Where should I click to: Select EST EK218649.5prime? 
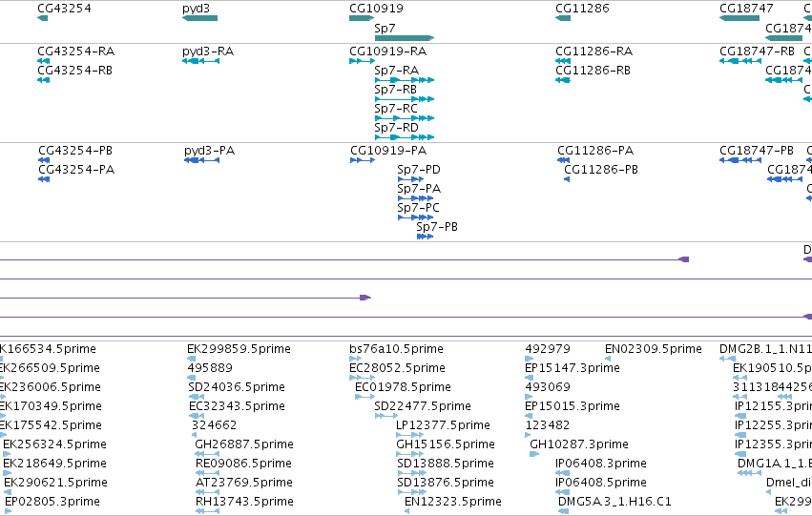54,464
